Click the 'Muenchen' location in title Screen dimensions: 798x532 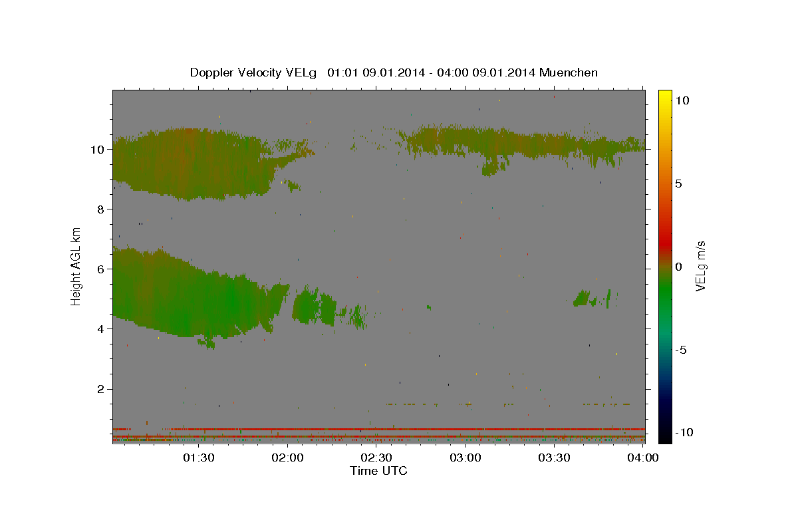pos(569,72)
